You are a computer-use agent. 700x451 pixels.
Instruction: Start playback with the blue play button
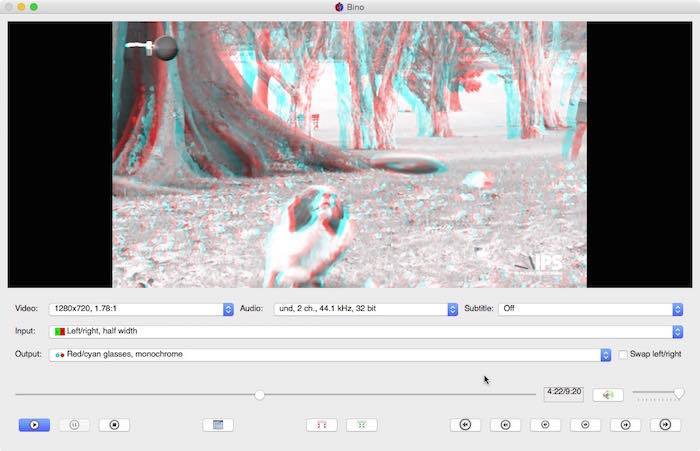click(34, 425)
